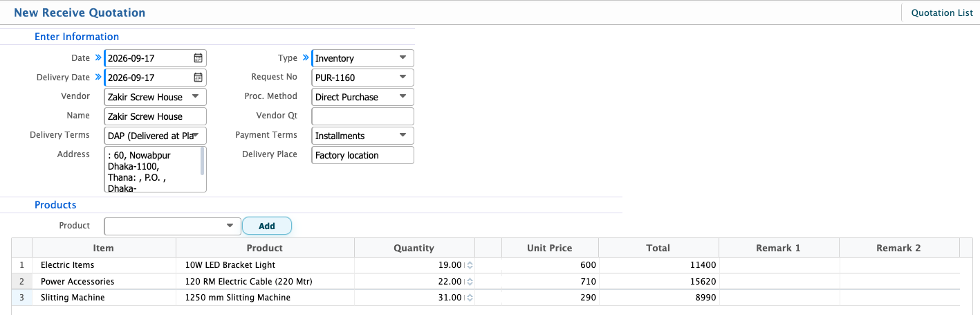980x315 pixels.
Task: Sort by the Product column header
Action: 265,248
